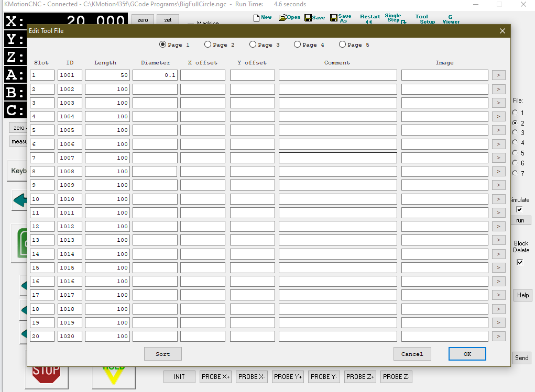The width and height of the screenshot is (535, 392).
Task: Launch the G Viewer from the toolbar
Action: (451, 19)
